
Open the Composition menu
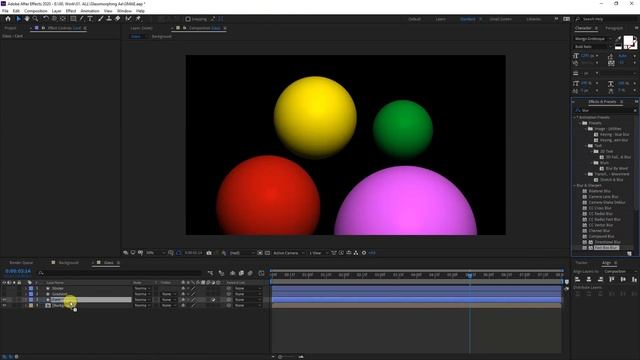click(x=36, y=11)
